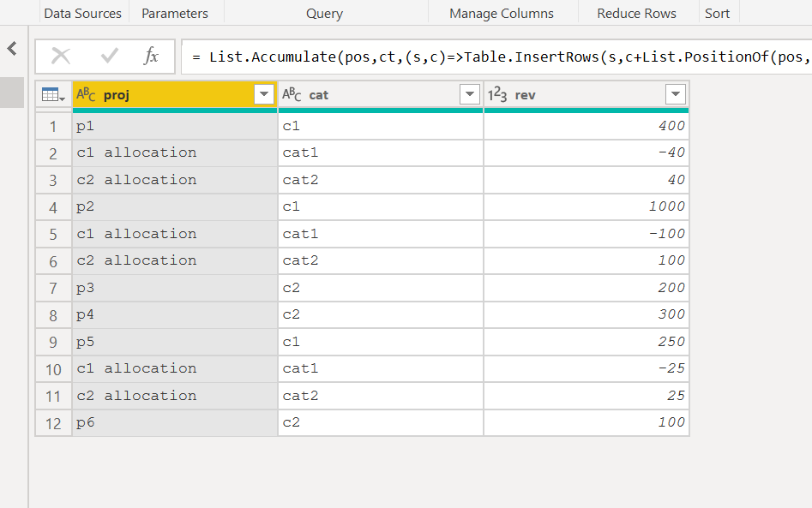Select the rev column header
This screenshot has height=508, width=812.
tap(586, 95)
